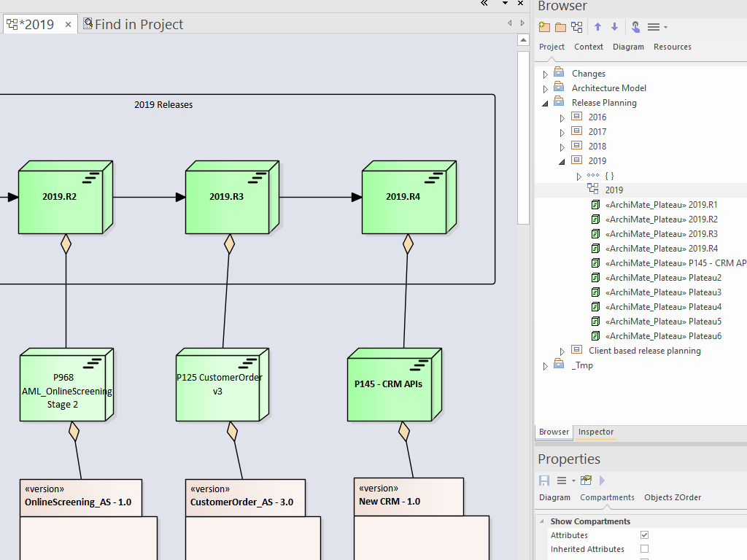Expand the 2018 view
Image resolution: width=747 pixels, height=560 pixels.
point(562,147)
